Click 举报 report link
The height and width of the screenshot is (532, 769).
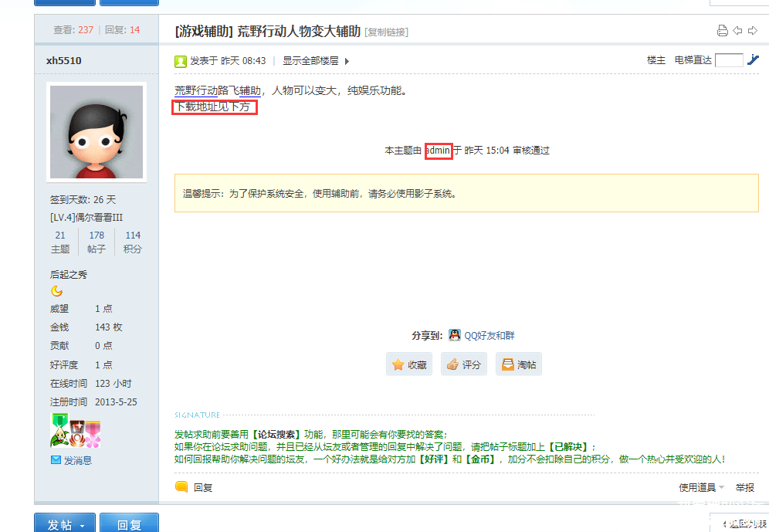745,487
